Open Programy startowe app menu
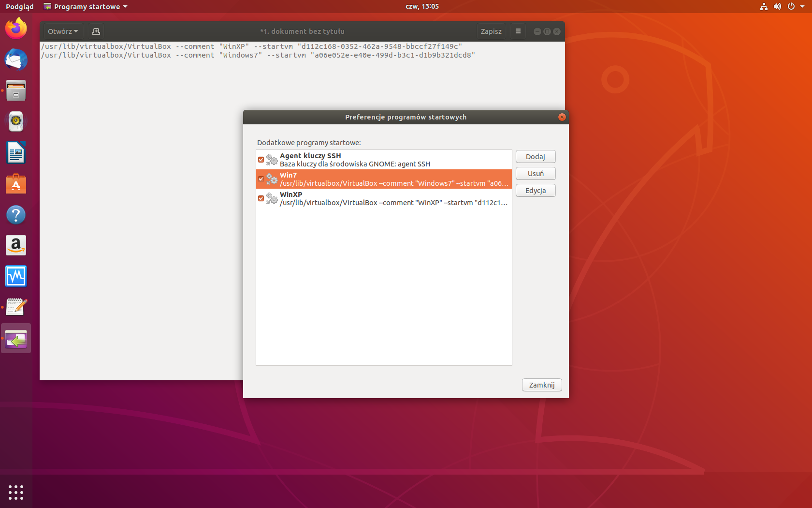This screenshot has width=812, height=508. coord(86,6)
